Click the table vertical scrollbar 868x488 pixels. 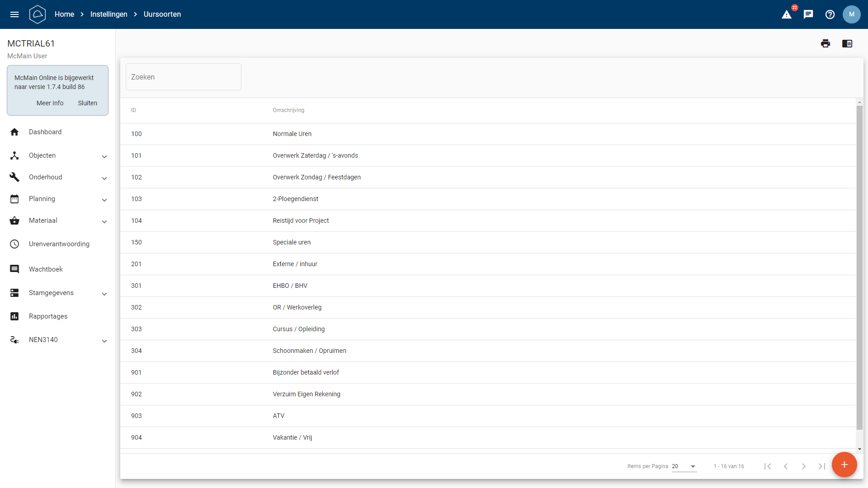coord(859,267)
